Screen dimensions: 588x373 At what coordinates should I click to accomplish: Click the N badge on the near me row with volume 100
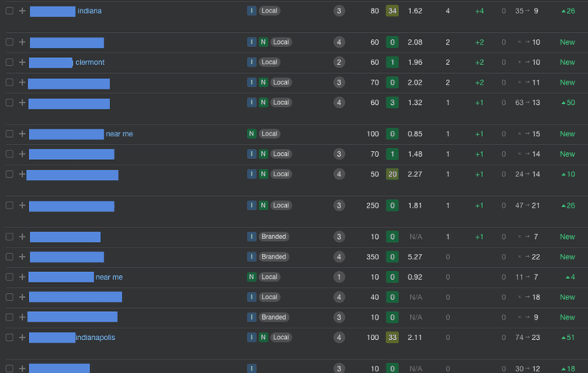(x=252, y=134)
